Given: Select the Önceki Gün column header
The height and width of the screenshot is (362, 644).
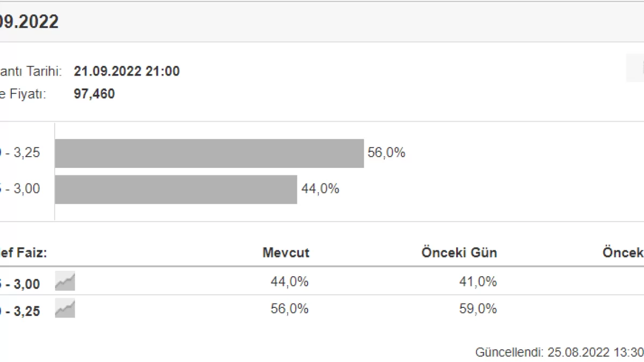Looking at the screenshot, I should (459, 253).
